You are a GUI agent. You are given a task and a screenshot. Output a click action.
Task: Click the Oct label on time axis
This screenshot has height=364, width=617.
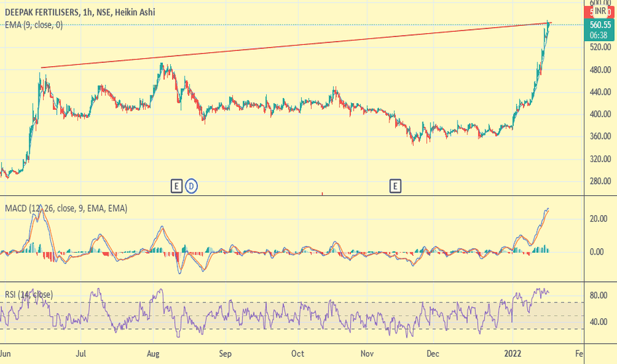tap(297, 353)
